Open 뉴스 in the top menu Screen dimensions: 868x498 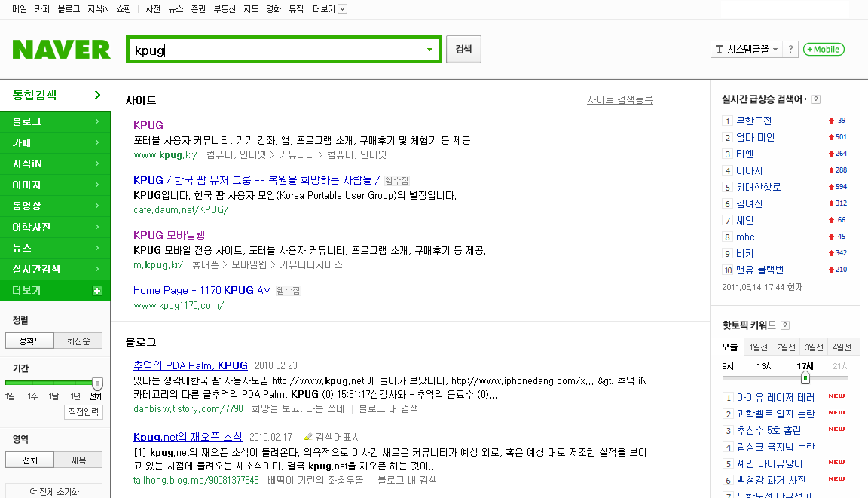176,9
